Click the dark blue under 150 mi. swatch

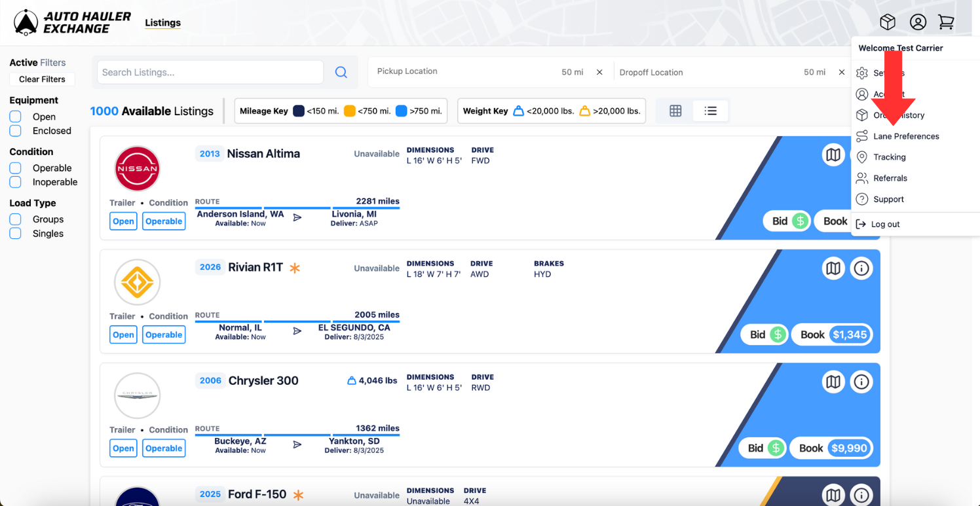tap(299, 111)
